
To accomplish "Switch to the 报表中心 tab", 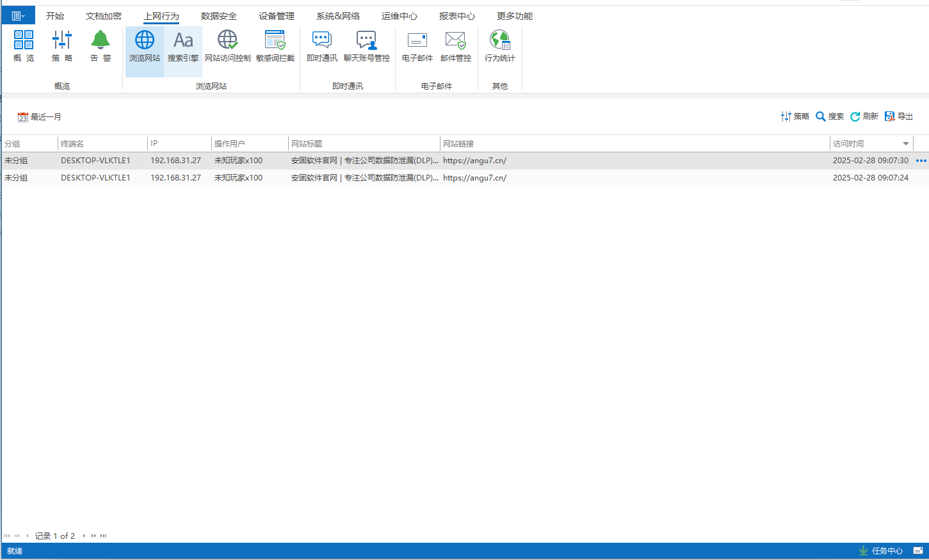I will point(457,16).
